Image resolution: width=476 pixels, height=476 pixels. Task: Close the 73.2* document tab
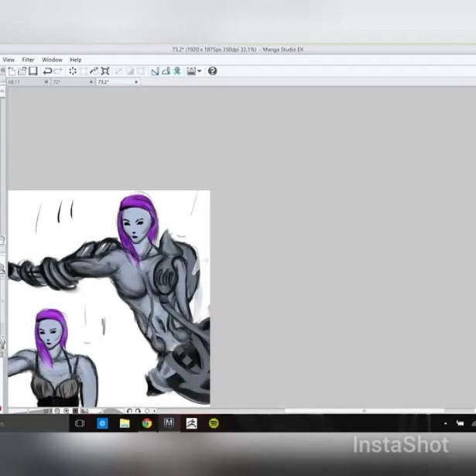click(x=136, y=81)
